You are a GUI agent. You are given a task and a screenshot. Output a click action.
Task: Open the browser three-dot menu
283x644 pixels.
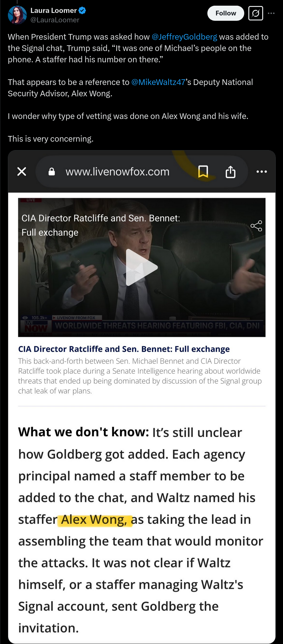[x=262, y=172]
